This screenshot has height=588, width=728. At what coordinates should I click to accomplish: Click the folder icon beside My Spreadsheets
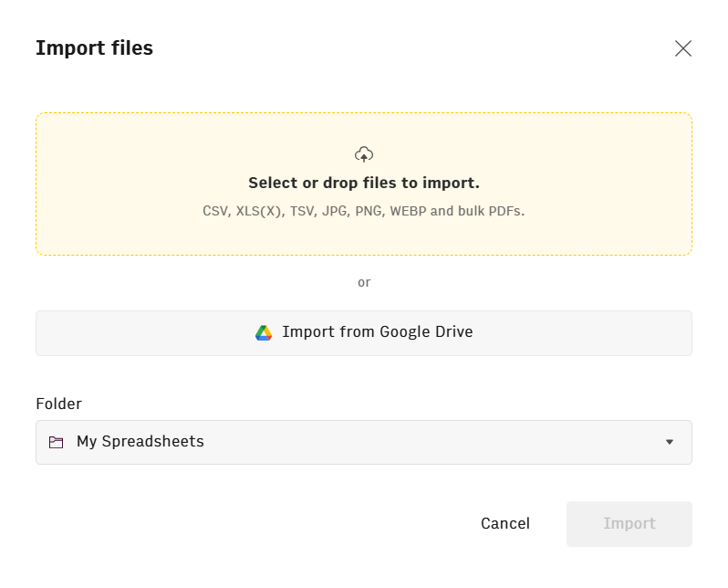click(56, 442)
